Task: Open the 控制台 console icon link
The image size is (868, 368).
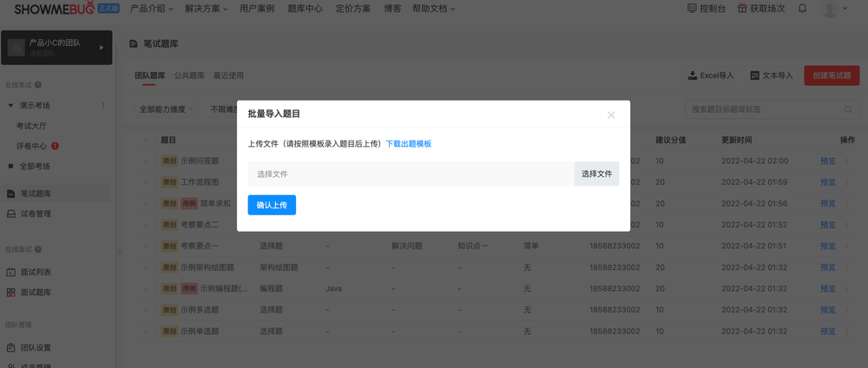Action: (692, 9)
